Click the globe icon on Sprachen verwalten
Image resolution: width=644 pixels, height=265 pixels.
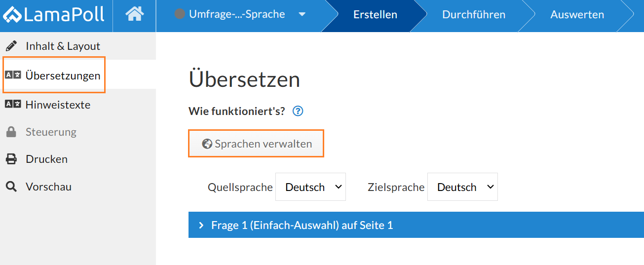[x=207, y=144]
